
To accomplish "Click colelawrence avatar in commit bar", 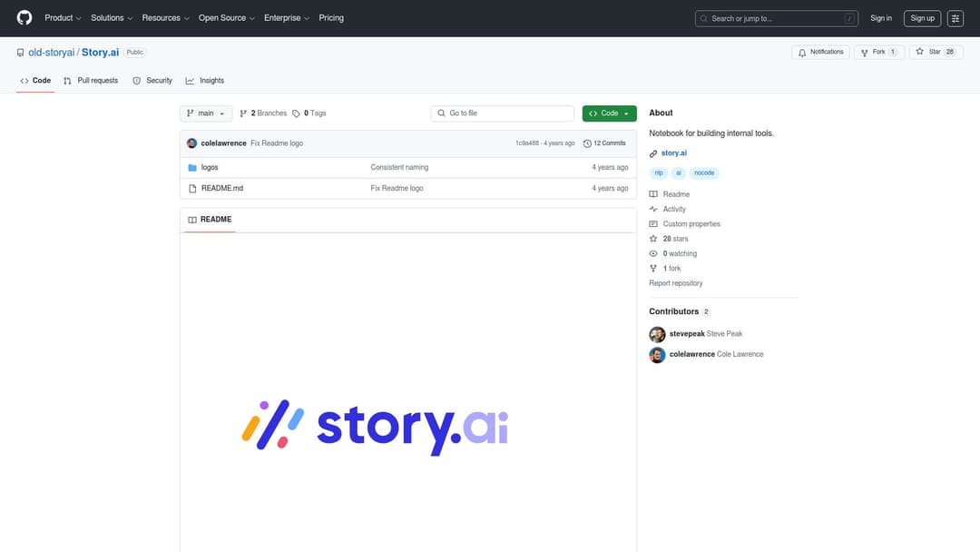I will tap(192, 143).
